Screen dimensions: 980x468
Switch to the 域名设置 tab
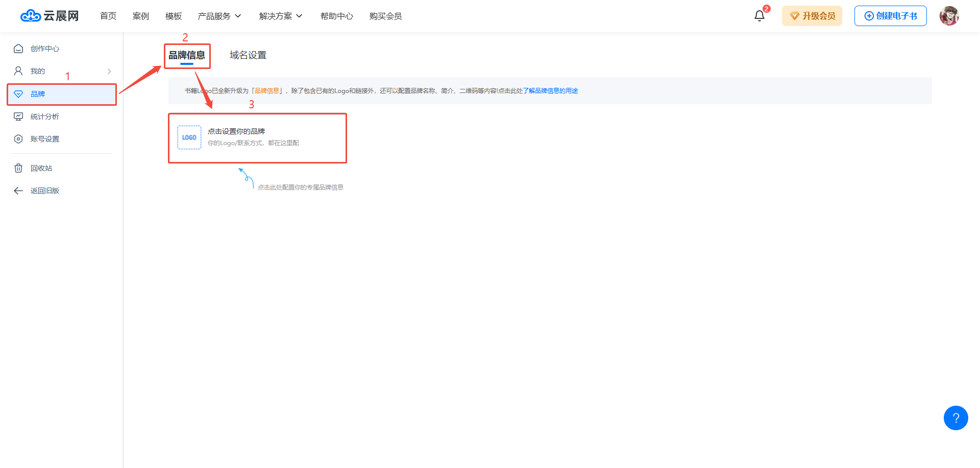[248, 55]
